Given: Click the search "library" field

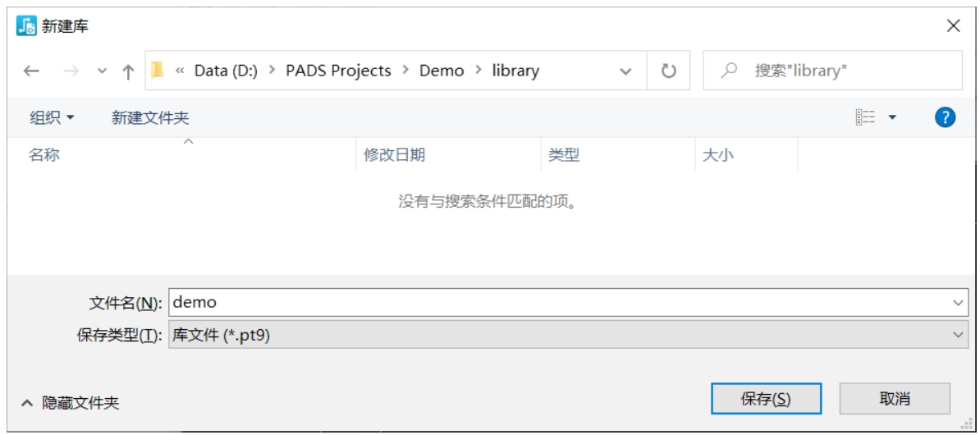Looking at the screenshot, I should (832, 71).
